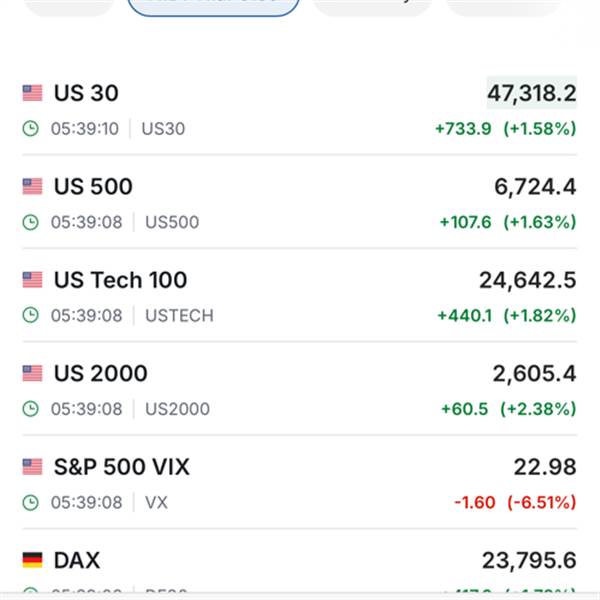Tap the US 2000 price 2,605.4
The height and width of the screenshot is (600, 600).
(x=534, y=374)
